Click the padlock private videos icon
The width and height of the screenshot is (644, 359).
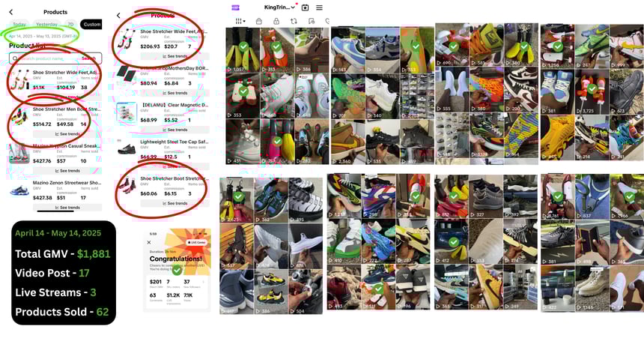[276, 21]
